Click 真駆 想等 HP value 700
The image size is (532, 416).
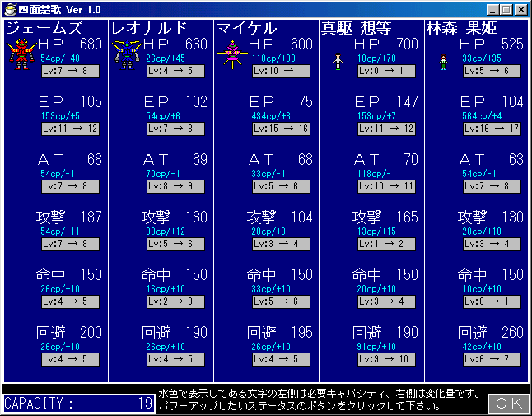click(x=407, y=44)
